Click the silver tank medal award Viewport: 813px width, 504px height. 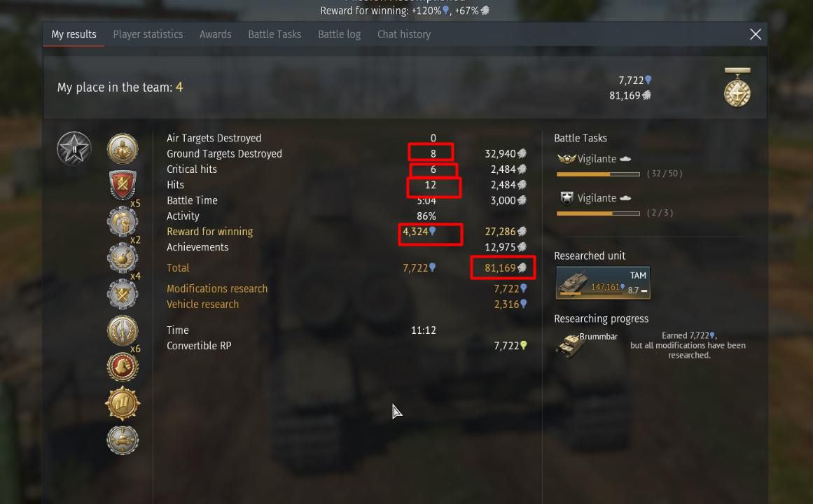[123, 440]
